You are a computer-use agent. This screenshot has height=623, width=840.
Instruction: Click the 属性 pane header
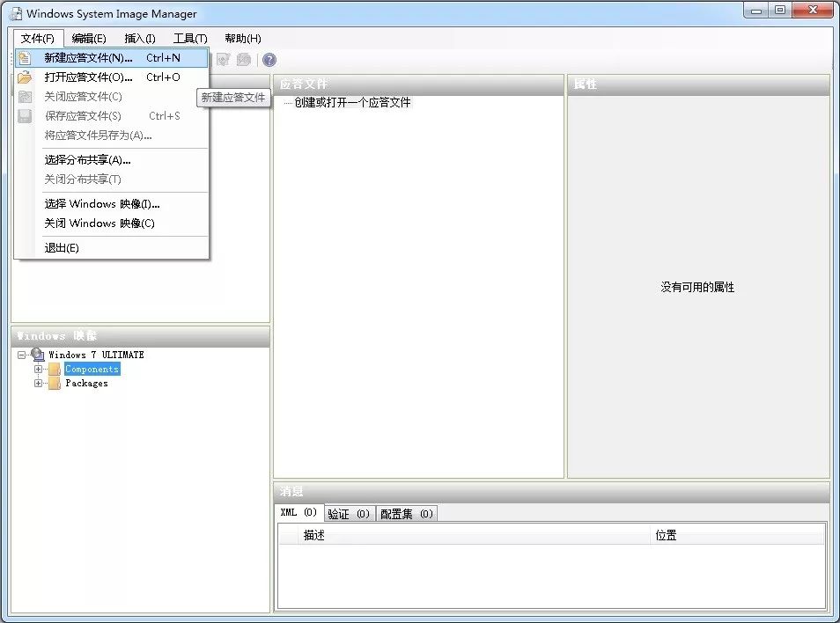698,84
